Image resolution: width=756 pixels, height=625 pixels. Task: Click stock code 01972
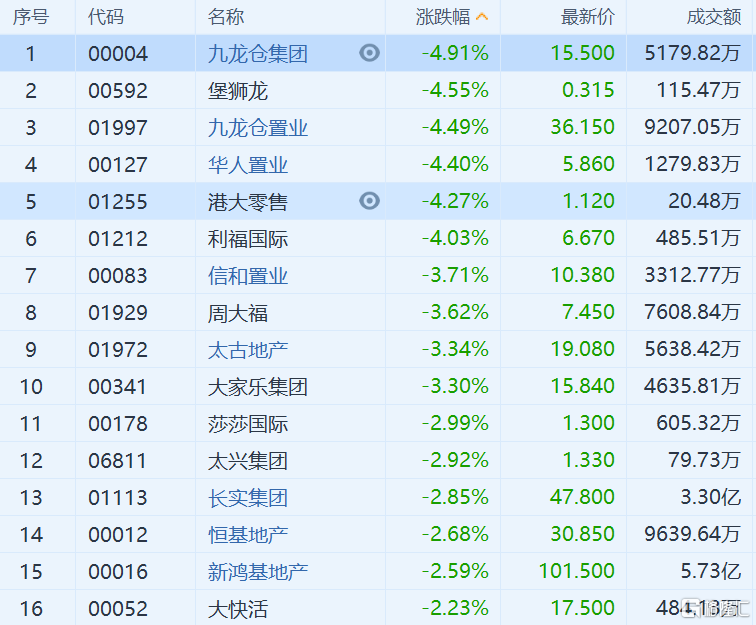coord(118,350)
